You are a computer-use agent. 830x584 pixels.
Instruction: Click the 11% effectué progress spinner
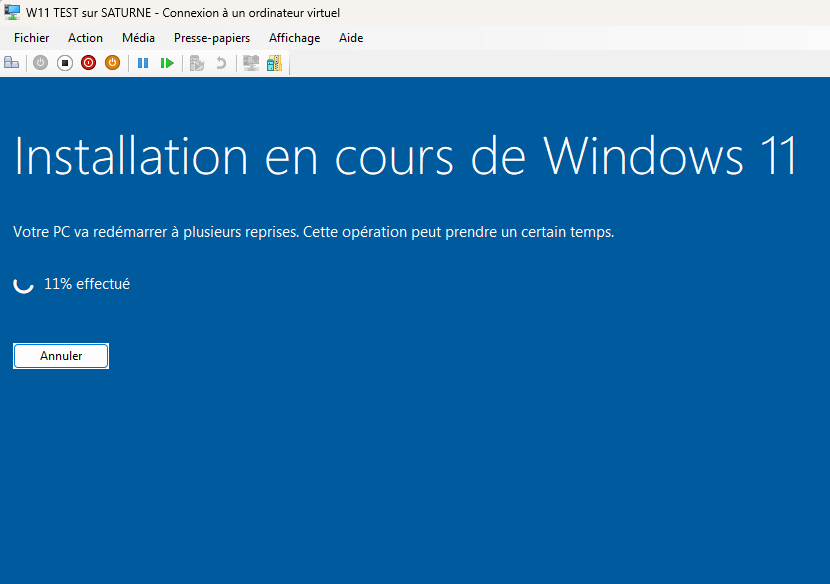point(23,284)
